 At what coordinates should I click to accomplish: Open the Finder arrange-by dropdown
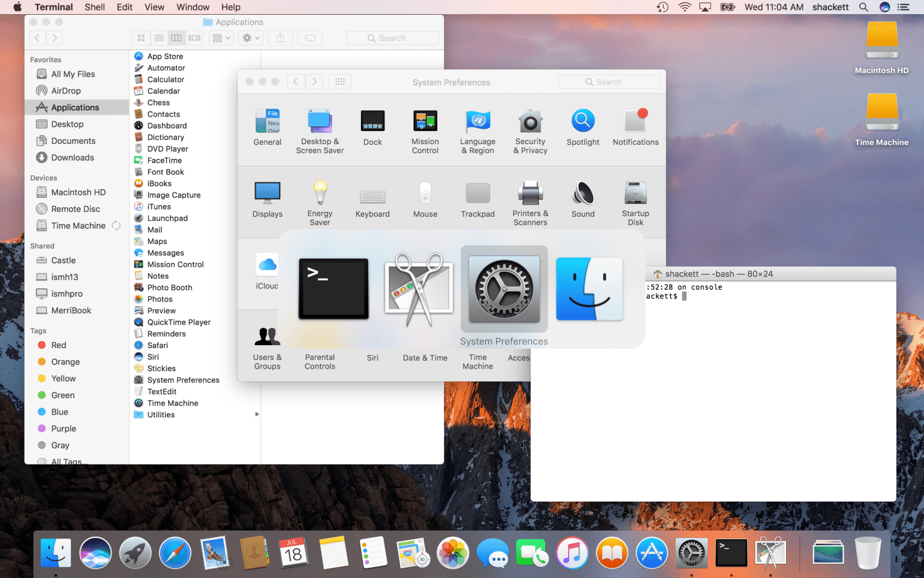(221, 38)
